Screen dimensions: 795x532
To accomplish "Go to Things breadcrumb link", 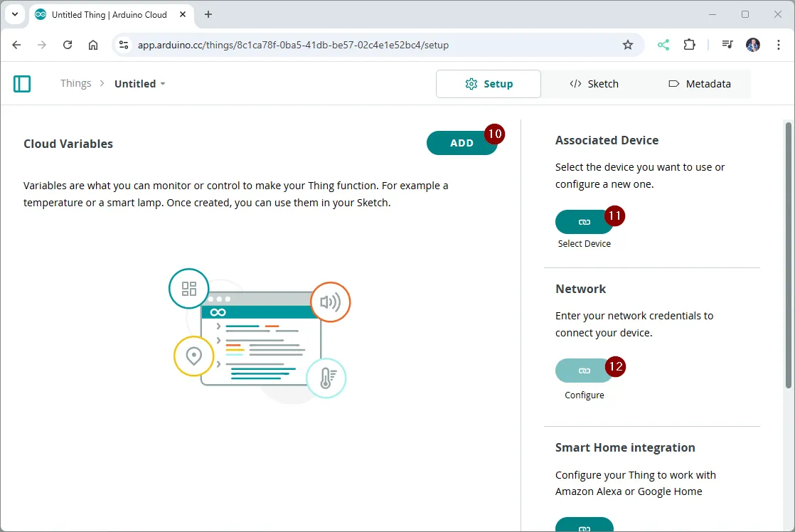I will pyautogui.click(x=75, y=84).
